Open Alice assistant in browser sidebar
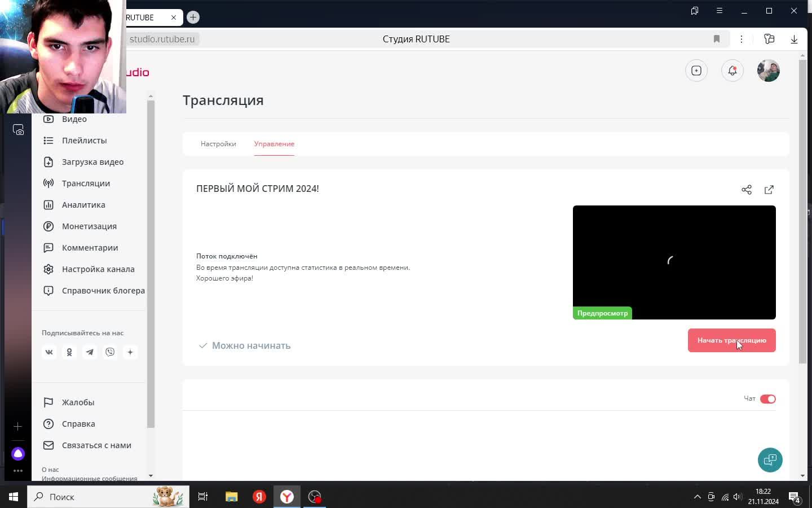 (x=18, y=454)
